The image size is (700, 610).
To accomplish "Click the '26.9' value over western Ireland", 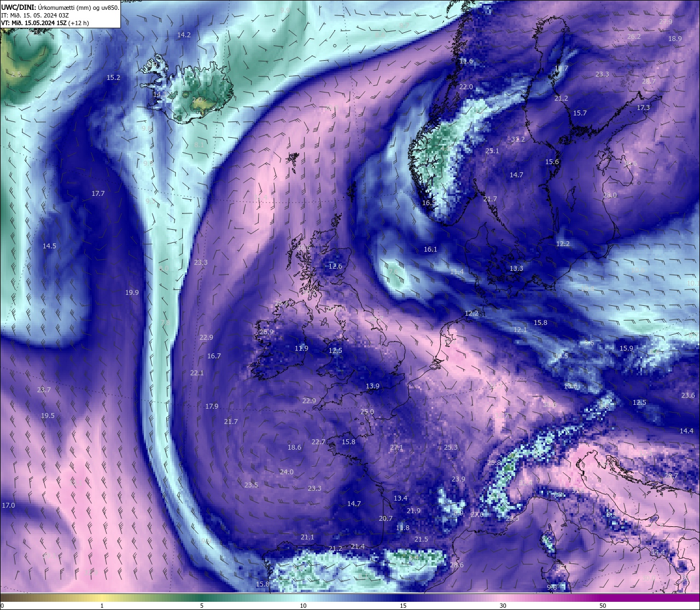I will point(266,332).
